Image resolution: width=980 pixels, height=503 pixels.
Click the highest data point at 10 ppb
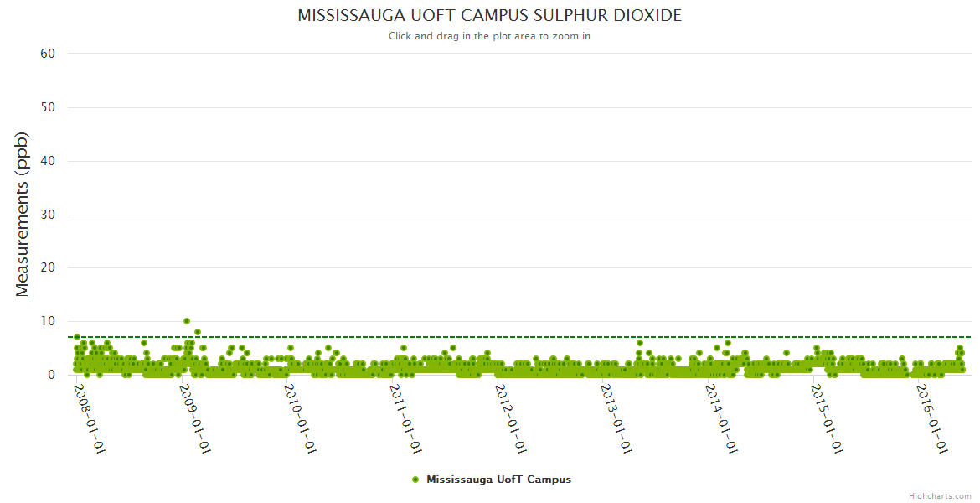coord(187,321)
